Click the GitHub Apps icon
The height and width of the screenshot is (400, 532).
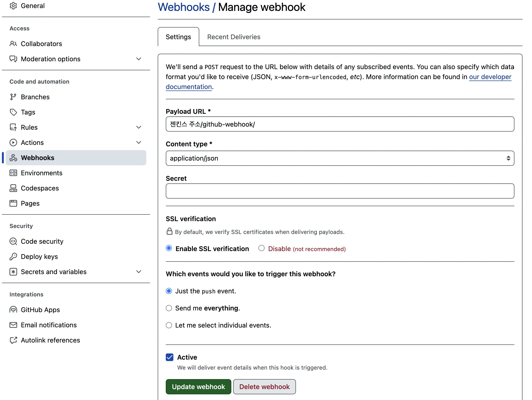click(x=14, y=310)
